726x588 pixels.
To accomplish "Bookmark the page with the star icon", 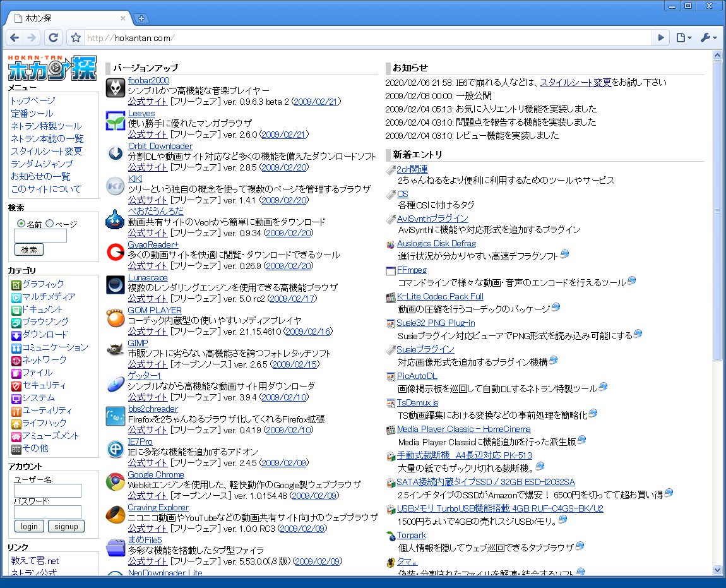I will [76, 37].
